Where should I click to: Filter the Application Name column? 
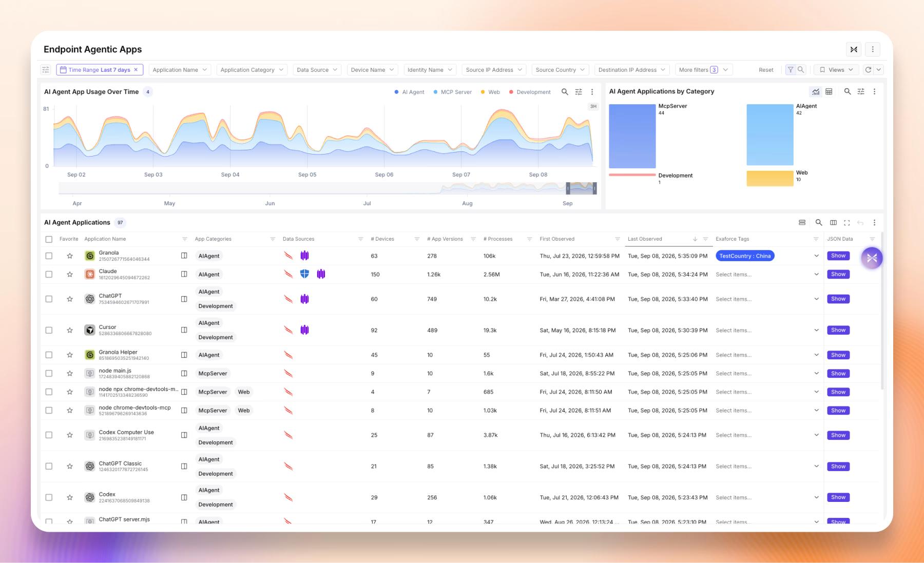[x=185, y=239]
